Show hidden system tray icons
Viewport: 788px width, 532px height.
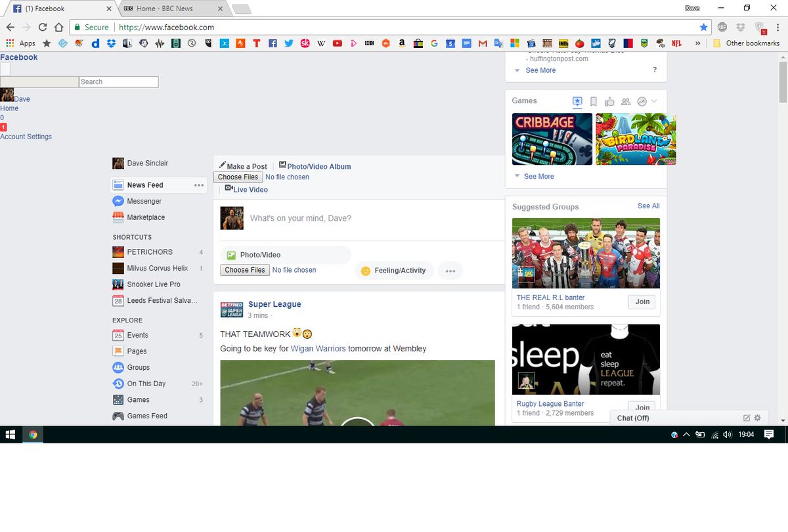coord(687,435)
